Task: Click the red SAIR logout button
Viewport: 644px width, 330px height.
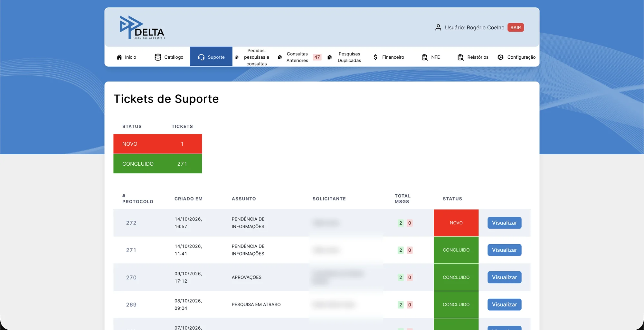Action: pos(516,27)
